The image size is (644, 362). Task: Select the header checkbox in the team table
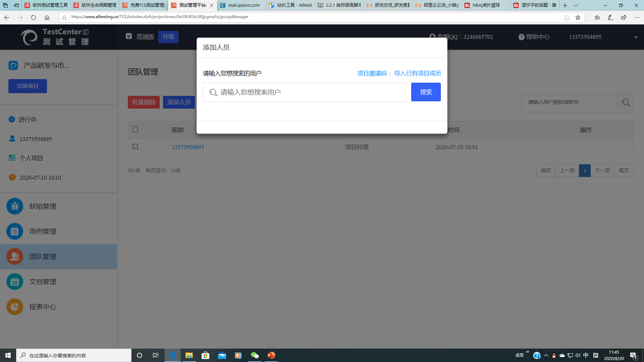click(135, 129)
